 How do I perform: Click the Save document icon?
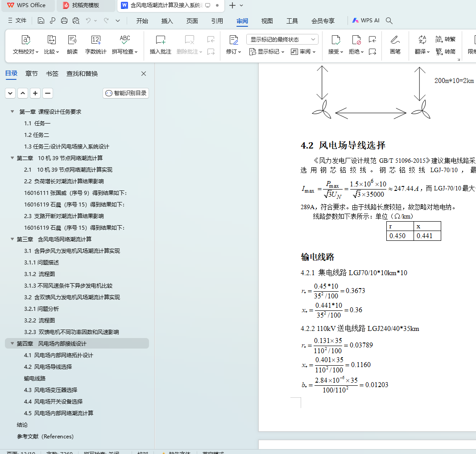[41, 21]
